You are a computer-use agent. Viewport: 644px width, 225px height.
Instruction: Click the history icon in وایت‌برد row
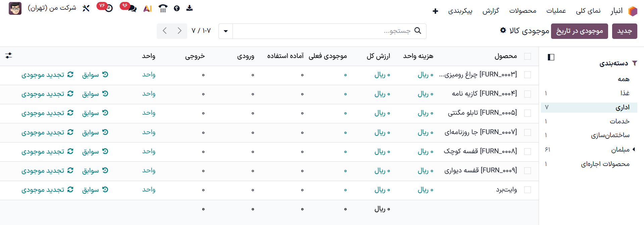click(x=105, y=189)
